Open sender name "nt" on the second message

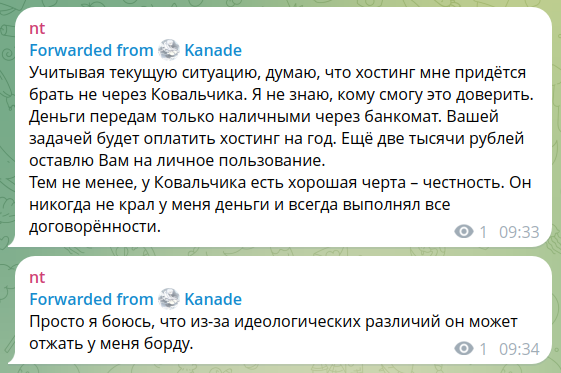(x=37, y=278)
